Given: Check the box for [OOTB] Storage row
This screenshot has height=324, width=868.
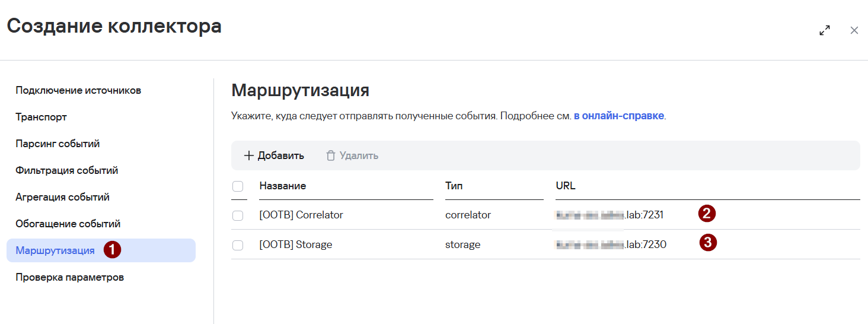Looking at the screenshot, I should pyautogui.click(x=238, y=245).
